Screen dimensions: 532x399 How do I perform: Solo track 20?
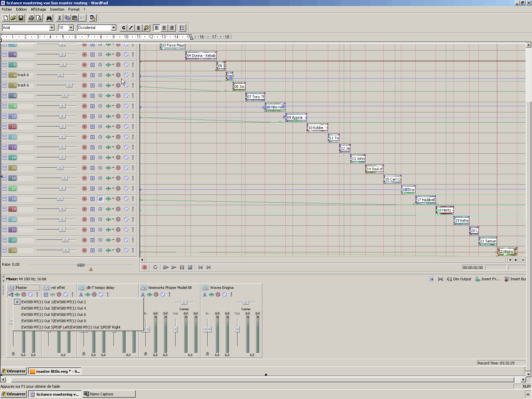coord(133,219)
